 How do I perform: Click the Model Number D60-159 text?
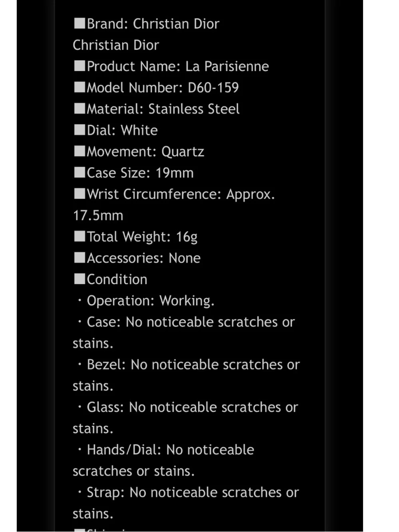[x=156, y=88]
